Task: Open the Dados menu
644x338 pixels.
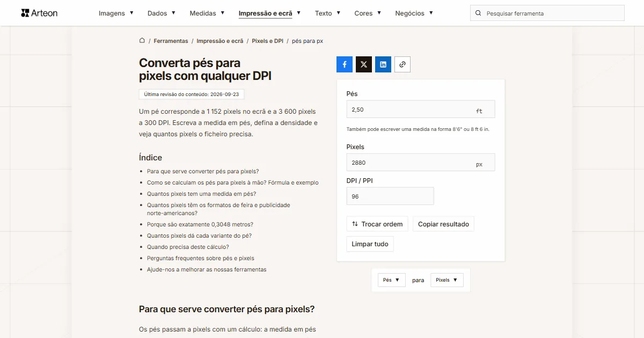Action: click(162, 13)
